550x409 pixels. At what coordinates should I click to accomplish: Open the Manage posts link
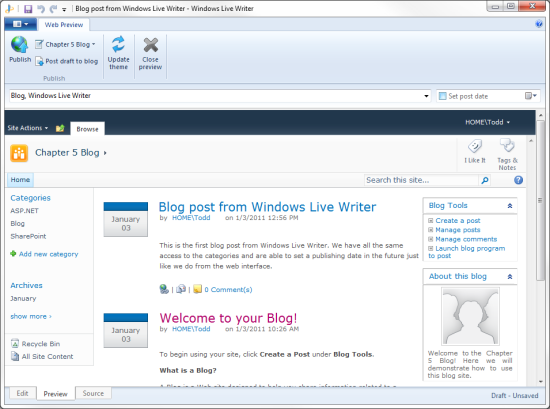point(458,230)
